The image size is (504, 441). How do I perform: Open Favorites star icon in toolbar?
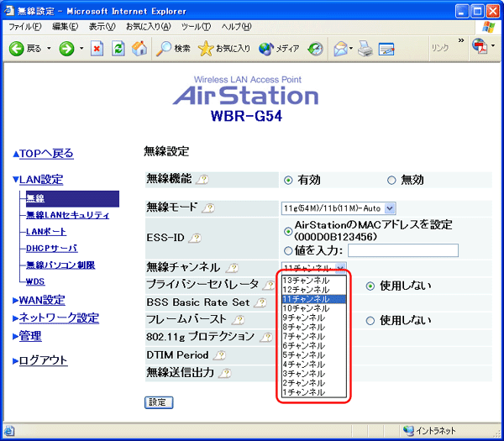(206, 49)
